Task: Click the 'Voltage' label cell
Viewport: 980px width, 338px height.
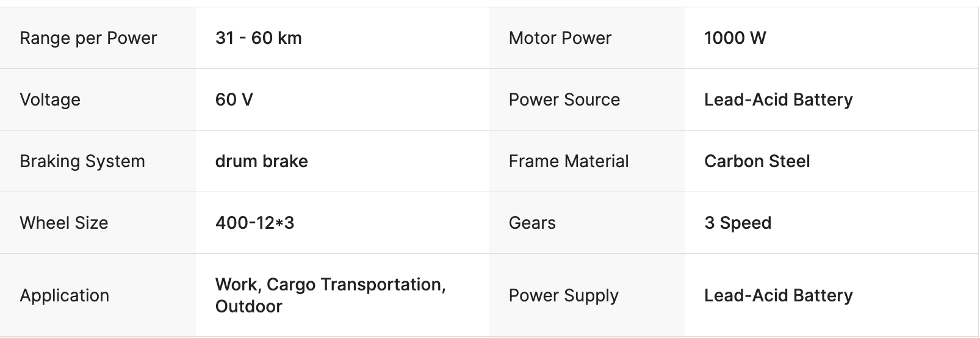Action: pos(50,99)
